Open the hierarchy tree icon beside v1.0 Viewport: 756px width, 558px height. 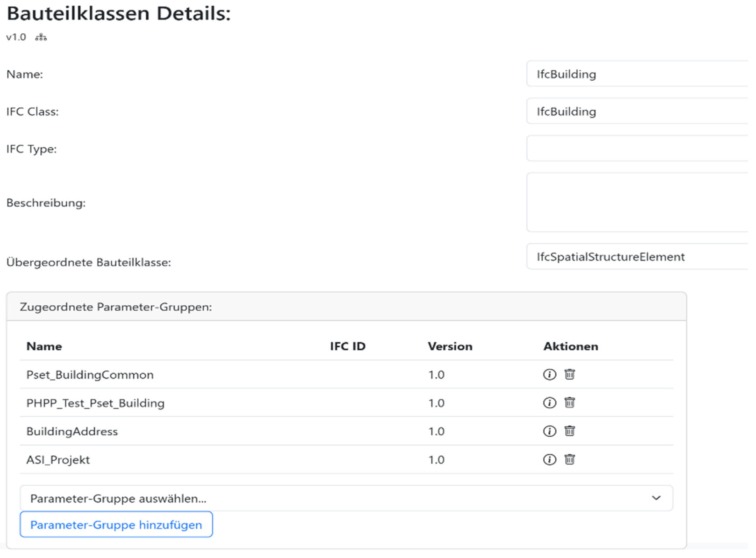41,37
